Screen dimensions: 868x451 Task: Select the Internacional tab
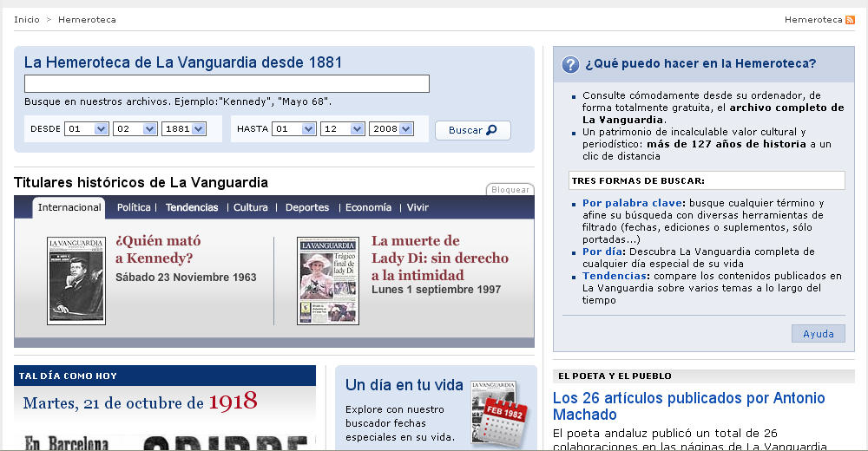tap(69, 207)
